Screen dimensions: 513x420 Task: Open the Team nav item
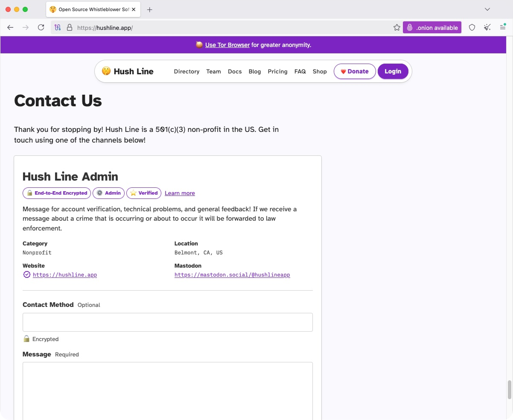coord(213,71)
